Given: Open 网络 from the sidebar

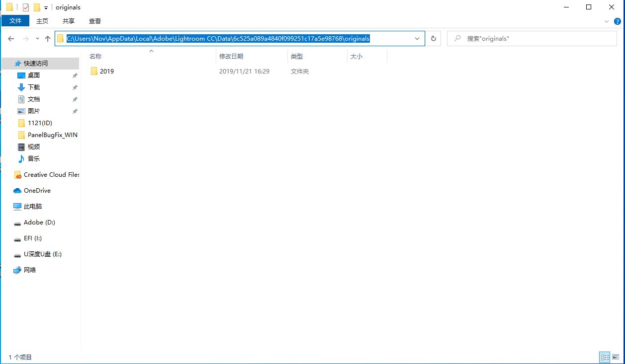Looking at the screenshot, I should pyautogui.click(x=30, y=270).
